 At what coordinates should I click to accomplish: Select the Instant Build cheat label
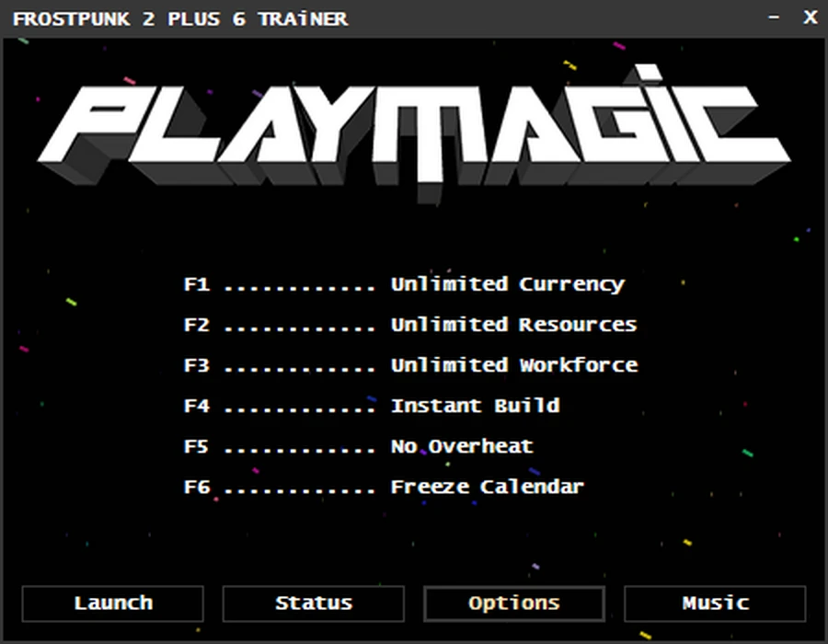[x=476, y=406]
